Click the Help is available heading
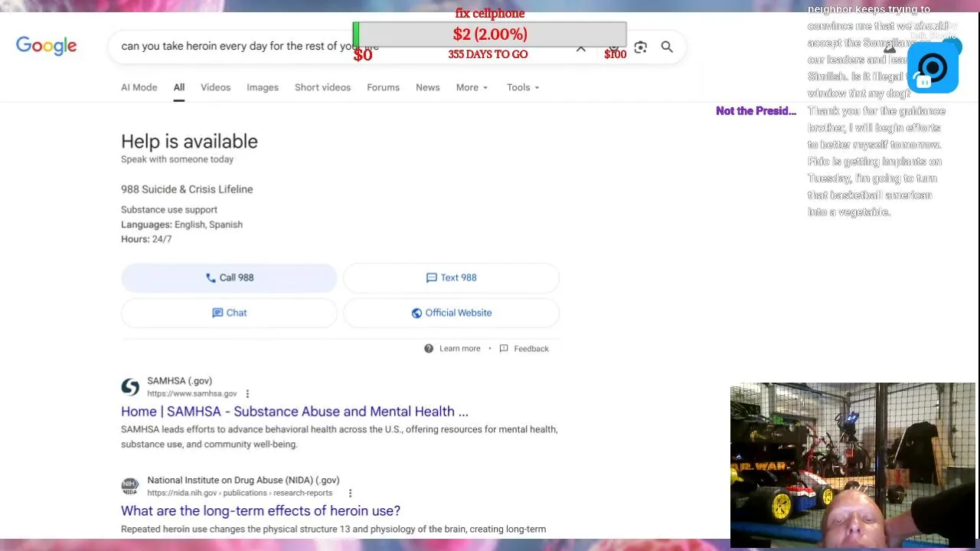The height and width of the screenshot is (551, 980). pyautogui.click(x=189, y=142)
